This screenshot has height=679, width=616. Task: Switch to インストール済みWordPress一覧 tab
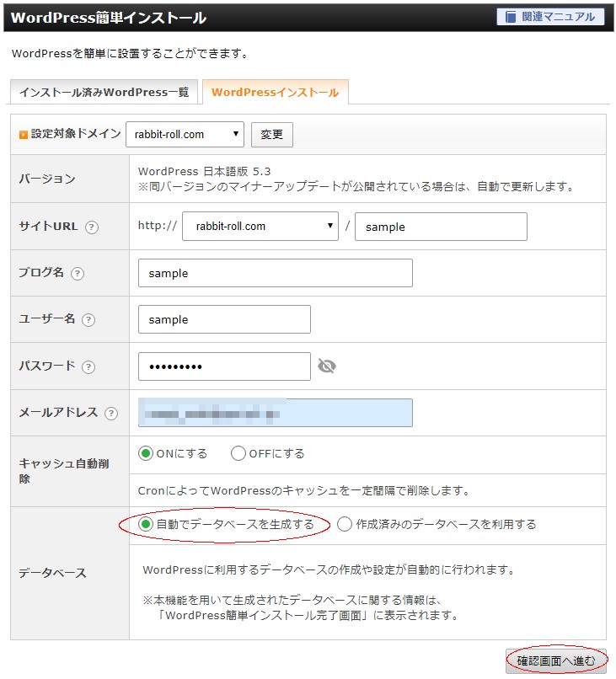tap(104, 92)
